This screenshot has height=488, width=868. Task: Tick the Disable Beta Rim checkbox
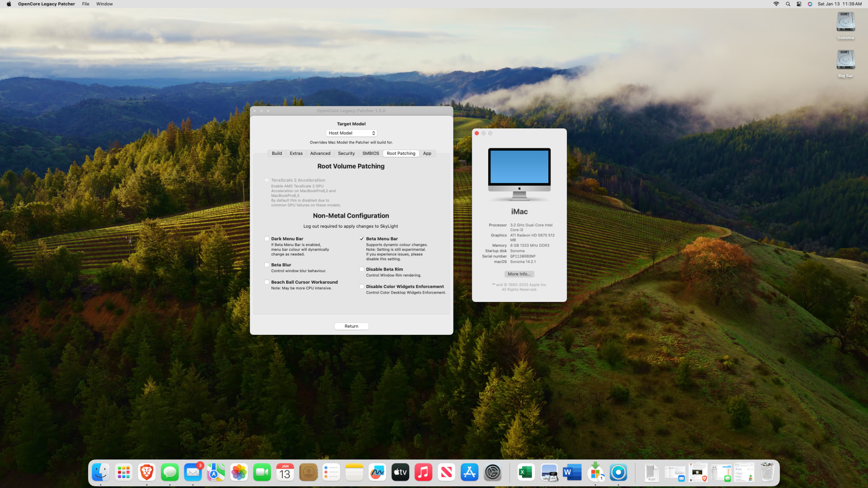pyautogui.click(x=362, y=269)
